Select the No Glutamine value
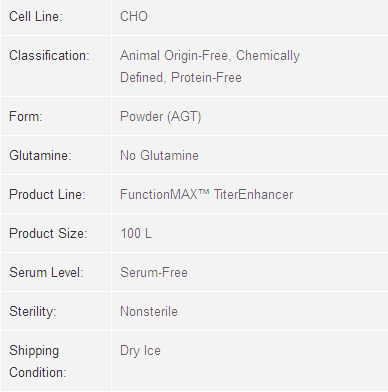Screen dimensions: 388x392 [159, 155]
